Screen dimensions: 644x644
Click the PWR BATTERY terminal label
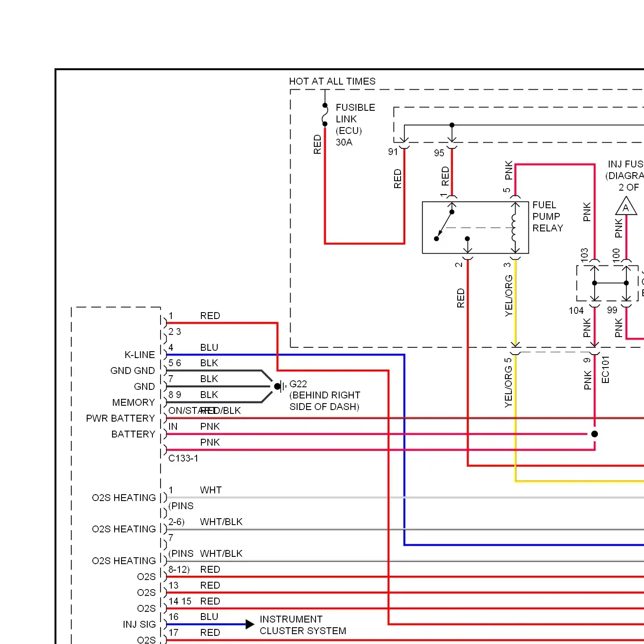click(x=120, y=418)
